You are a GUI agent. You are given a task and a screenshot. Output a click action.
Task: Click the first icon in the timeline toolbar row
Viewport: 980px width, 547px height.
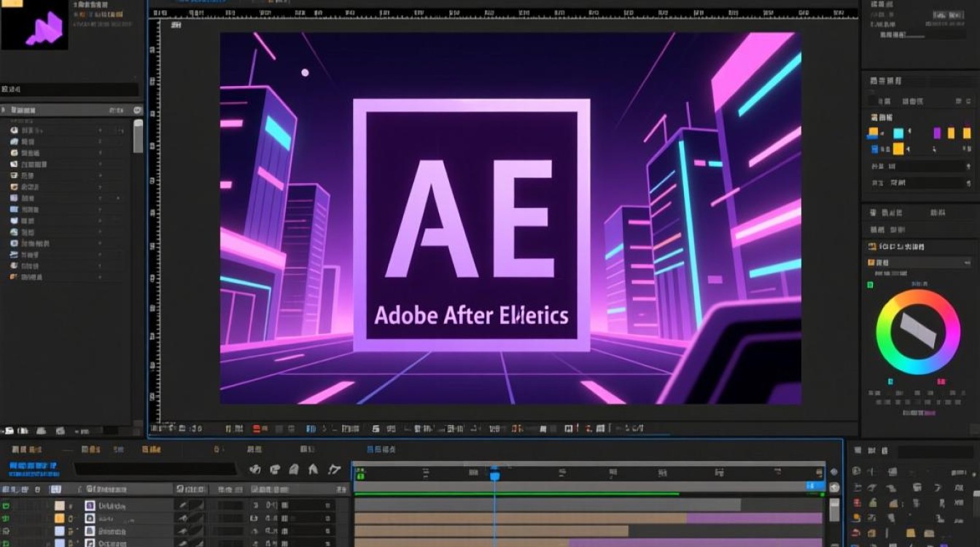click(255, 470)
